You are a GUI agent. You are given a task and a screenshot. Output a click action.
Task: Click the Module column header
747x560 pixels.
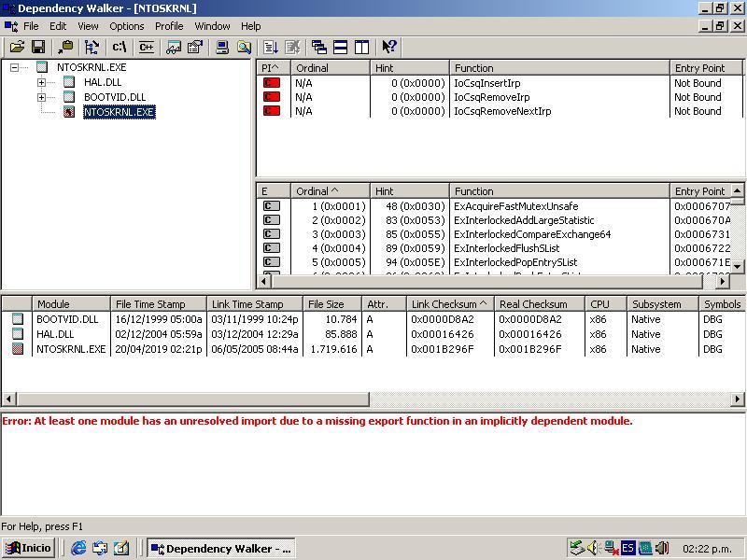(x=71, y=304)
